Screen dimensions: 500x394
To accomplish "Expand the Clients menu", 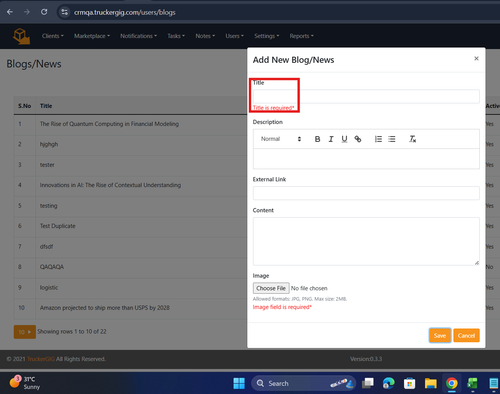I will pyautogui.click(x=53, y=36).
